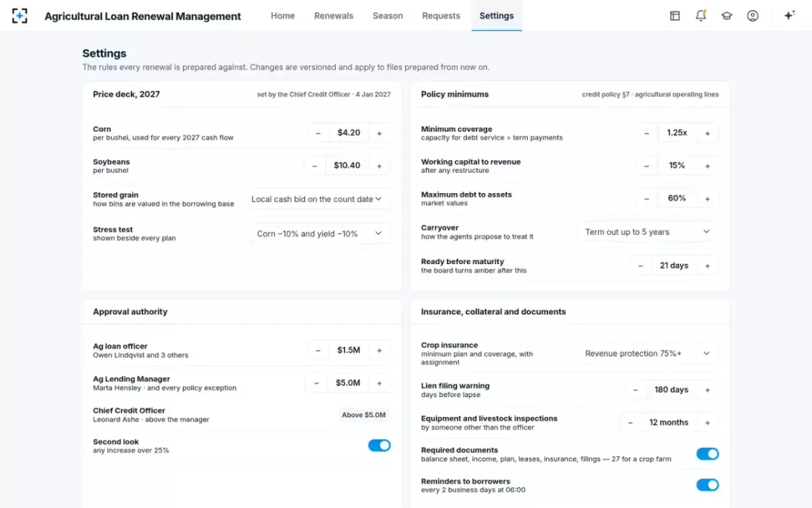812x508 pixels.
Task: Click the Soybeans value $10.40
Action: [x=347, y=166]
